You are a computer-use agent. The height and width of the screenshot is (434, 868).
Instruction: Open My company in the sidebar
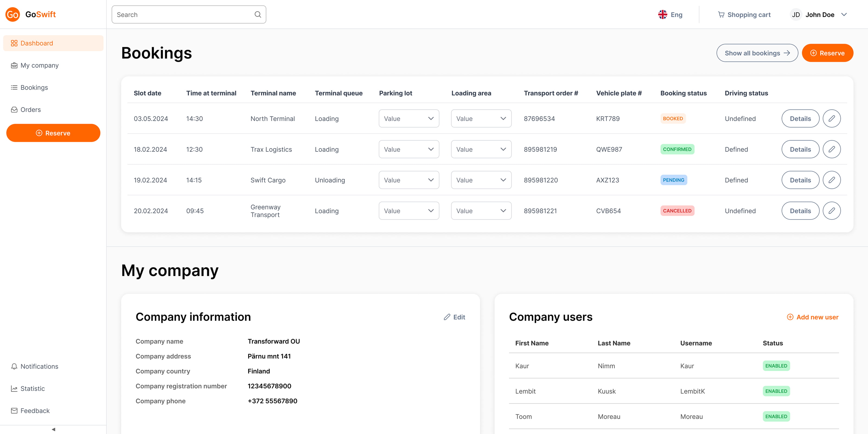click(x=39, y=65)
